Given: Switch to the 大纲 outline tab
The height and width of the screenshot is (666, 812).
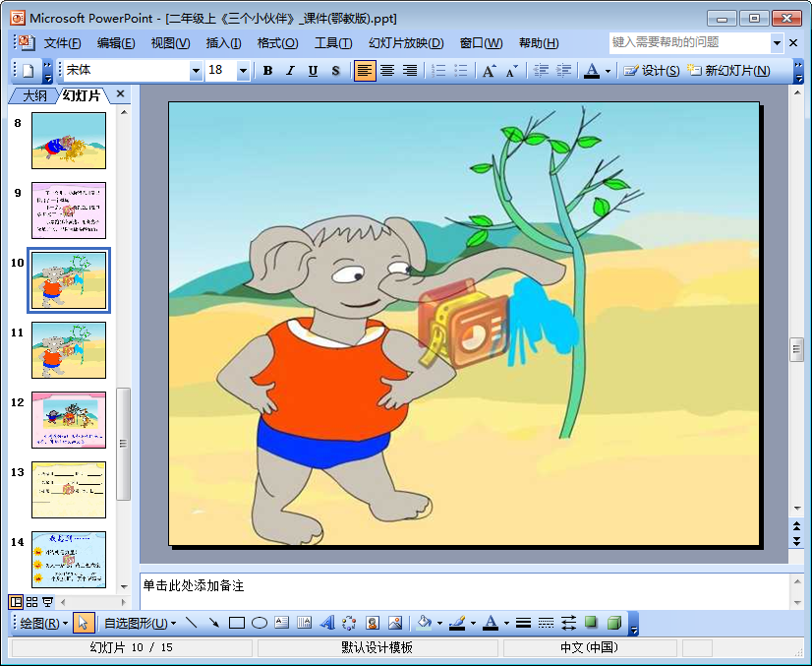Looking at the screenshot, I should tap(34, 95).
